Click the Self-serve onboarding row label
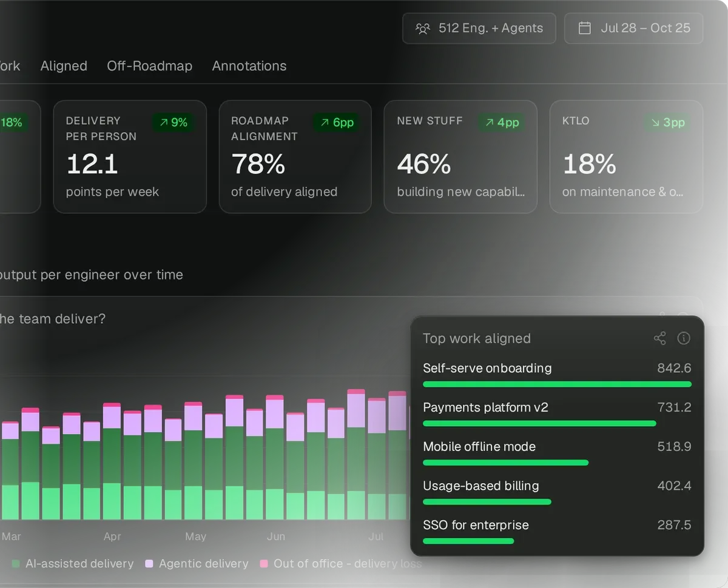 point(487,368)
